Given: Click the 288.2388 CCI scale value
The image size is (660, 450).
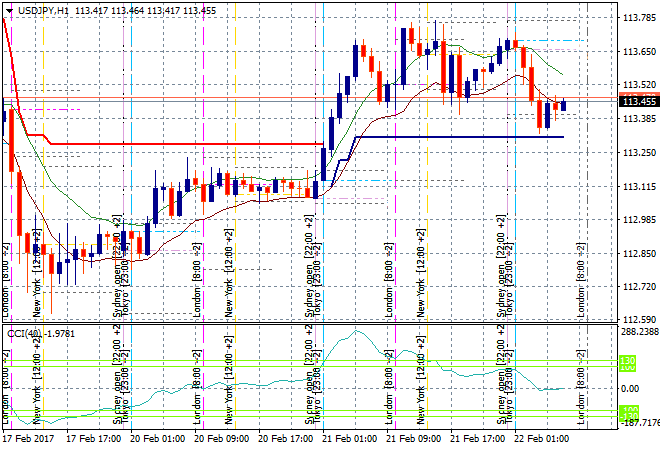Looking at the screenshot, I should click(638, 331).
